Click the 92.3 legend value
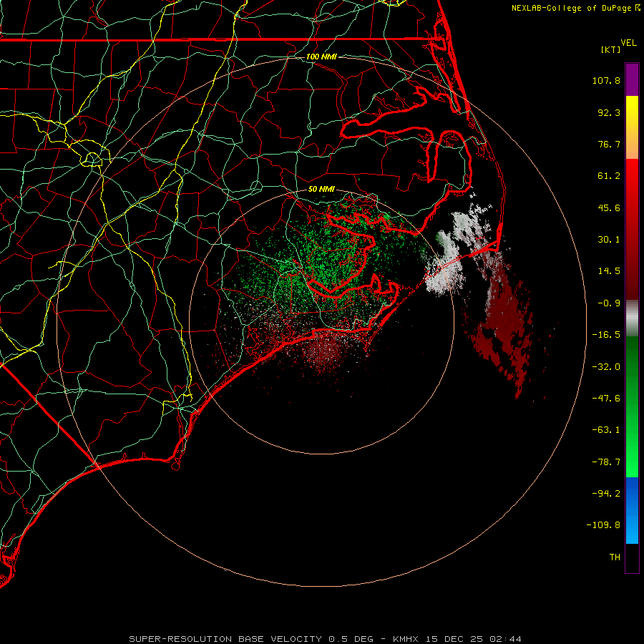The height and width of the screenshot is (644, 644). pyautogui.click(x=609, y=112)
